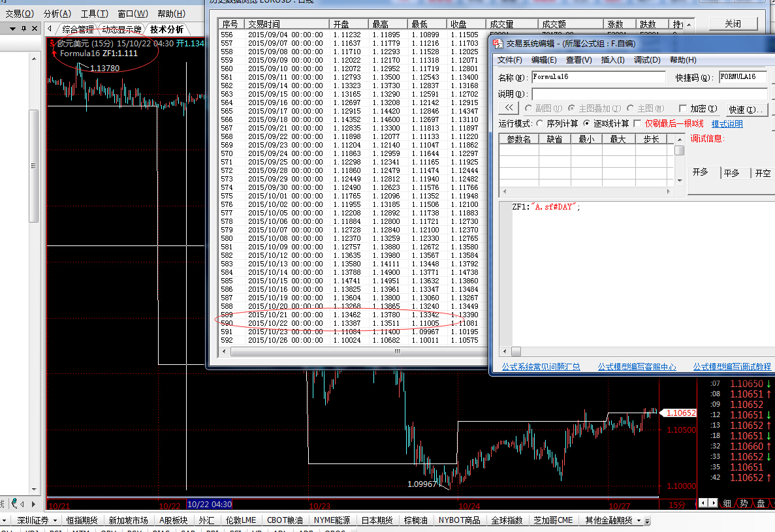Click the red arrow icon beside Formula16
This screenshot has height=532, width=775.
pos(53,52)
